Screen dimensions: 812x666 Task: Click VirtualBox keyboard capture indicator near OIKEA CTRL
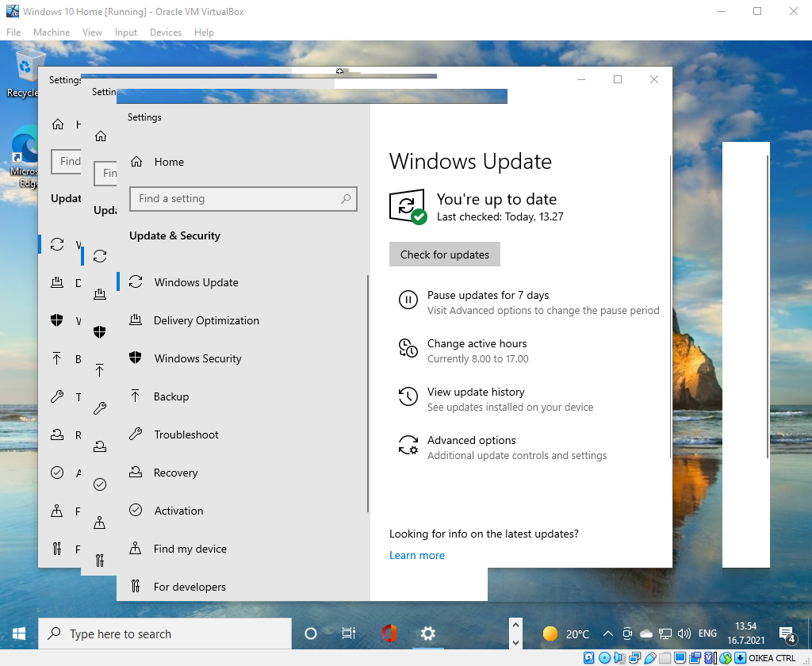(741, 658)
